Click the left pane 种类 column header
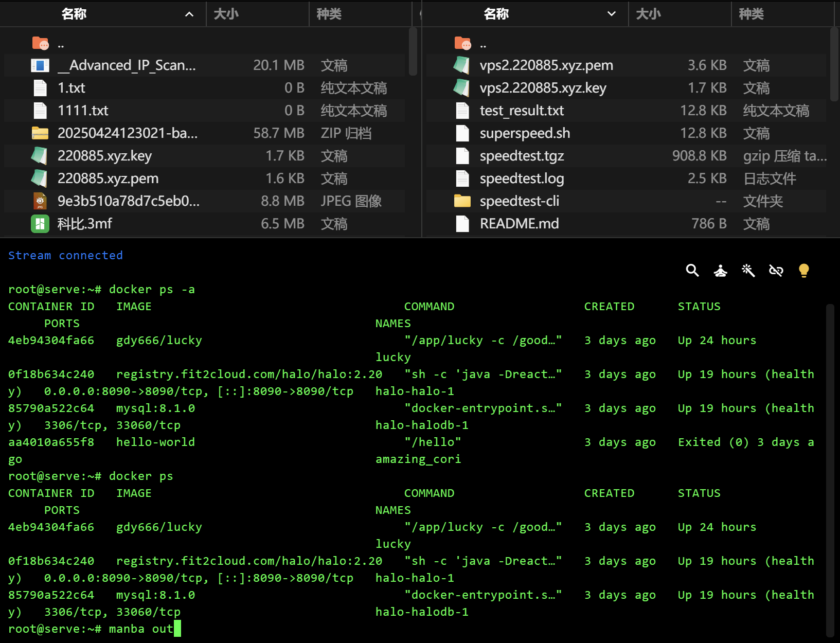The image size is (840, 643). pos(329,14)
